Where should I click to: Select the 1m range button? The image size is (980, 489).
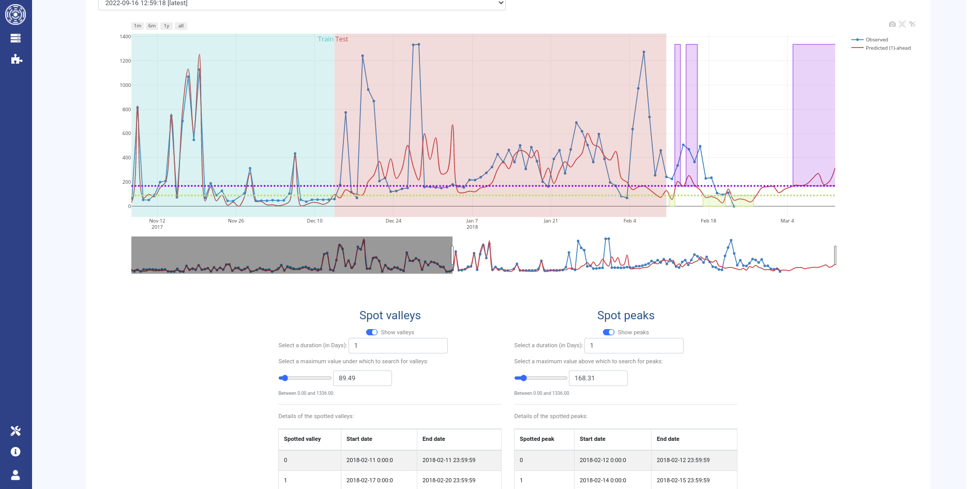[x=138, y=26]
